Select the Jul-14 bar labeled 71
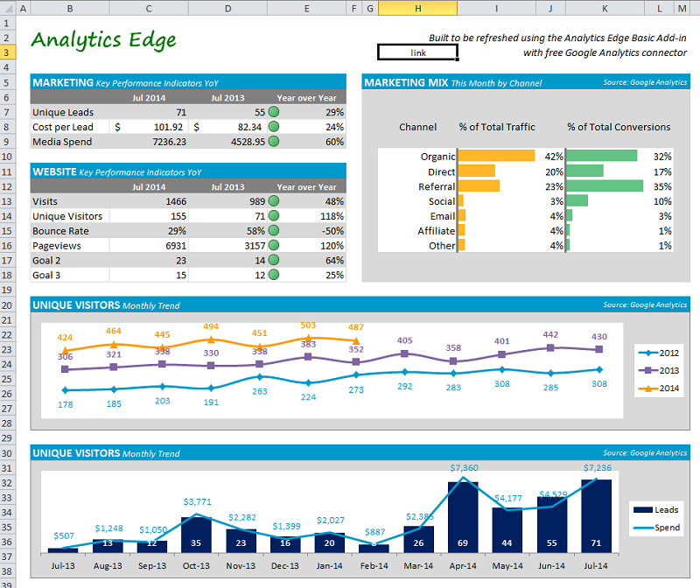 point(597,516)
